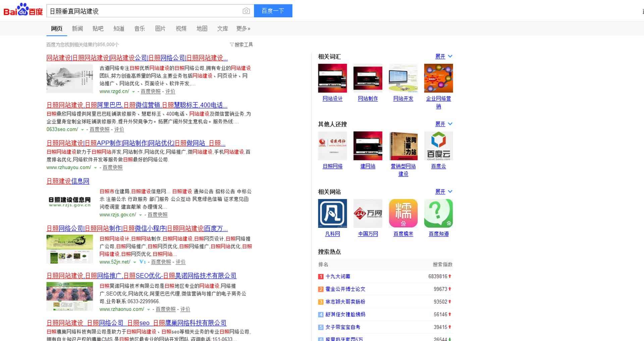Screen dimensions: 644x341
Task: Switch to 图片 tab
Action: tap(160, 29)
